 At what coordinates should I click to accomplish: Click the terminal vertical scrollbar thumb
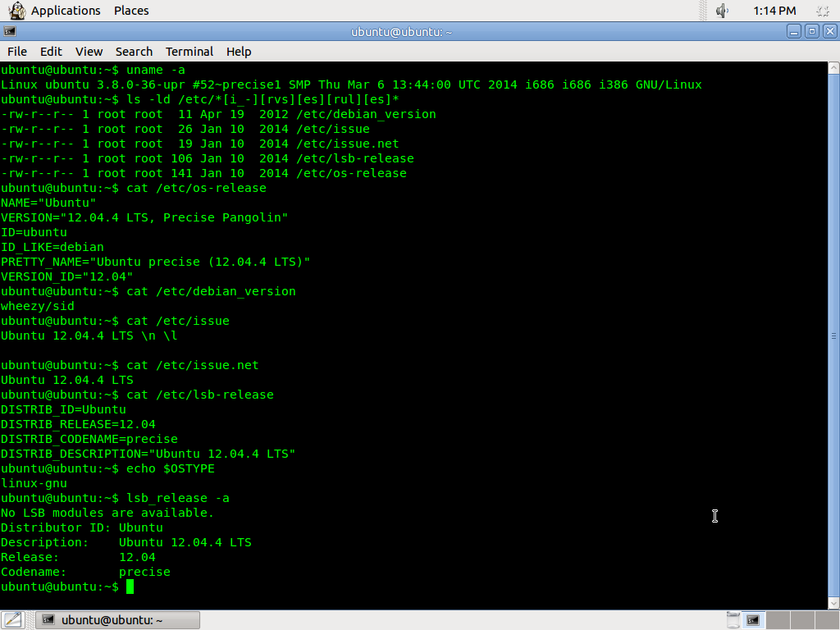[x=833, y=336]
